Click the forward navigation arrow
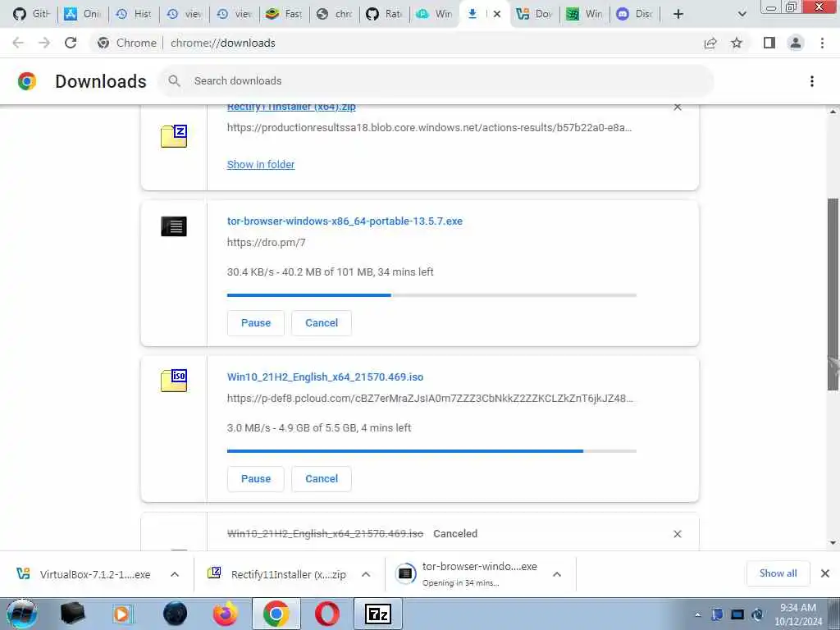This screenshot has width=840, height=630. [44, 43]
